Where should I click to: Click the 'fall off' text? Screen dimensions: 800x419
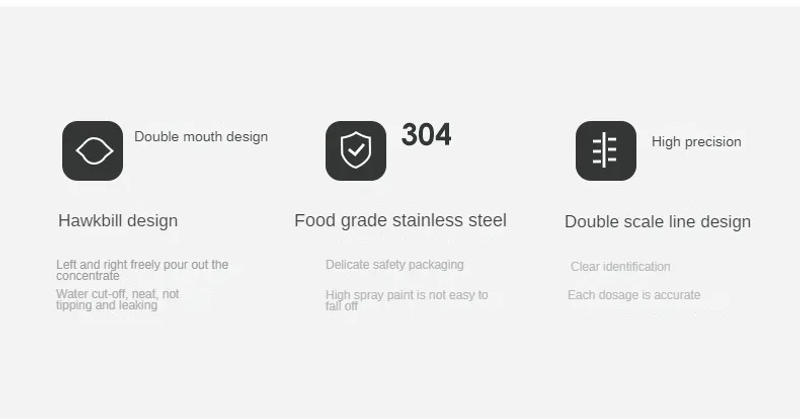click(x=341, y=306)
